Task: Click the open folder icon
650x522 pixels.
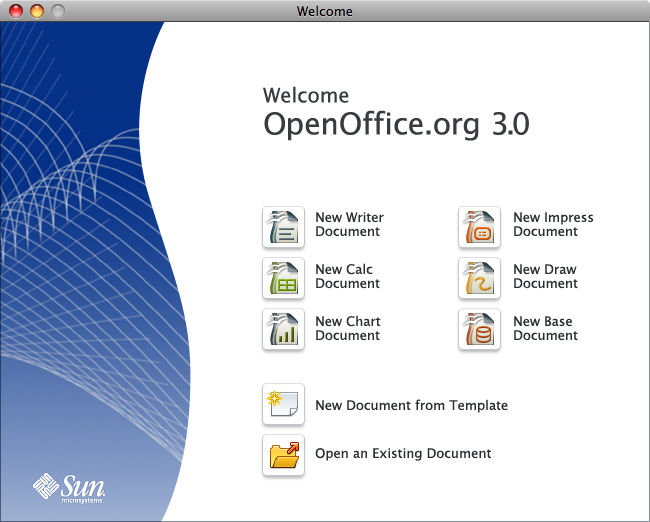Action: (x=283, y=454)
